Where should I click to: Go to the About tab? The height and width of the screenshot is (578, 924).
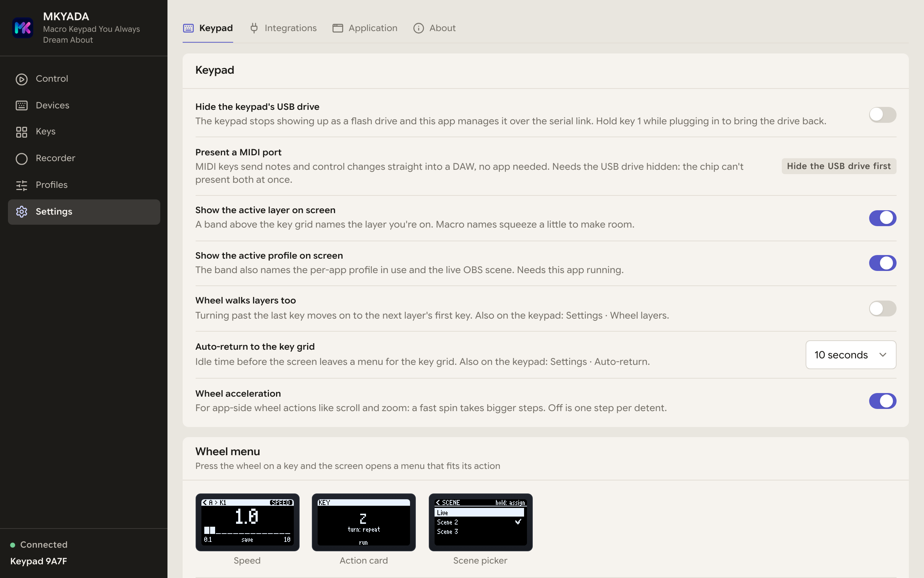coord(435,28)
